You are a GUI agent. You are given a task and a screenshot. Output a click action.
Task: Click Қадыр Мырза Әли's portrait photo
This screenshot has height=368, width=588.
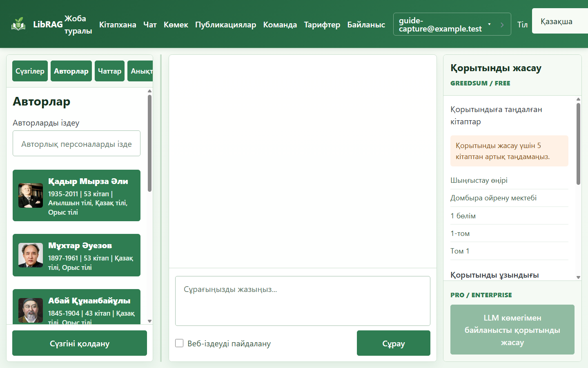tap(31, 195)
